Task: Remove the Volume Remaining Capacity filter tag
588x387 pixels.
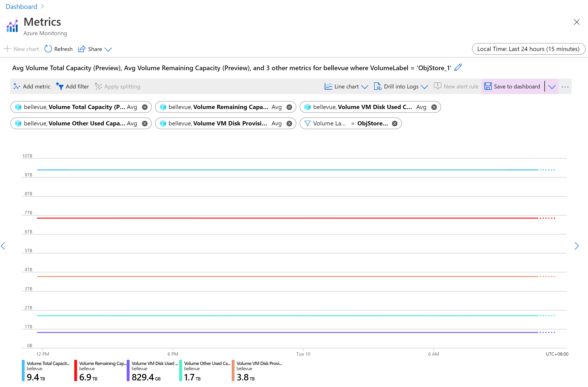Action: (x=290, y=107)
